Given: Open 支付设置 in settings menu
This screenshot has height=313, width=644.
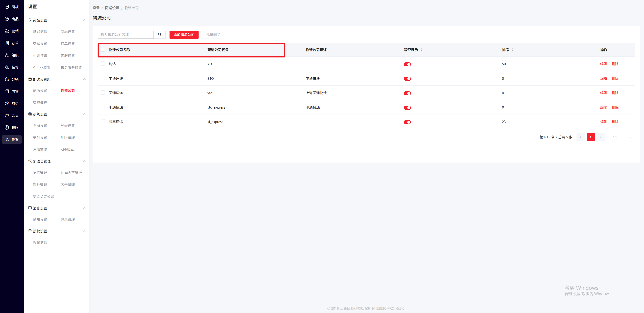Looking at the screenshot, I should tap(40, 138).
